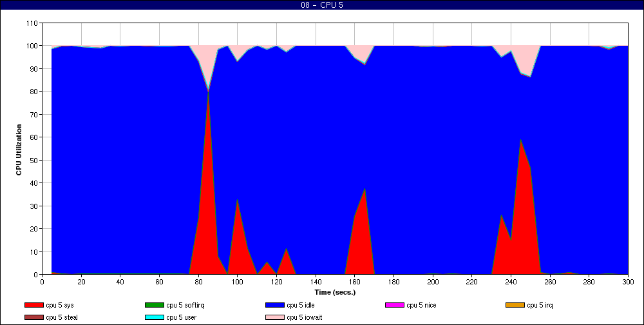The height and width of the screenshot is (325, 644).
Task: Select the 'cpu 5 nice' legend label
Action: [421, 305]
